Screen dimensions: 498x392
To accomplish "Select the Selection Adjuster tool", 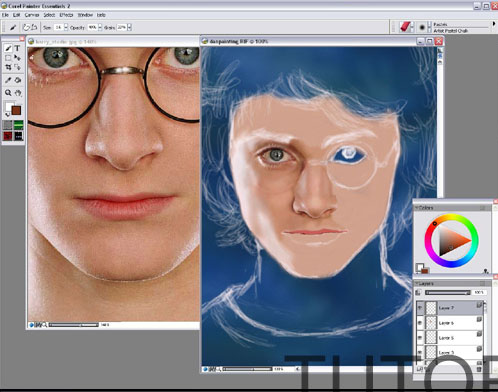I will (17, 67).
